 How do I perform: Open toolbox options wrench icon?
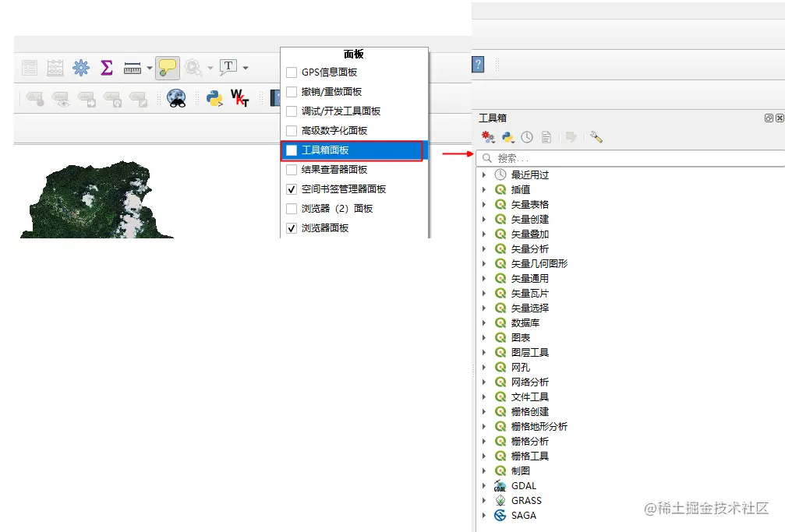(x=596, y=137)
